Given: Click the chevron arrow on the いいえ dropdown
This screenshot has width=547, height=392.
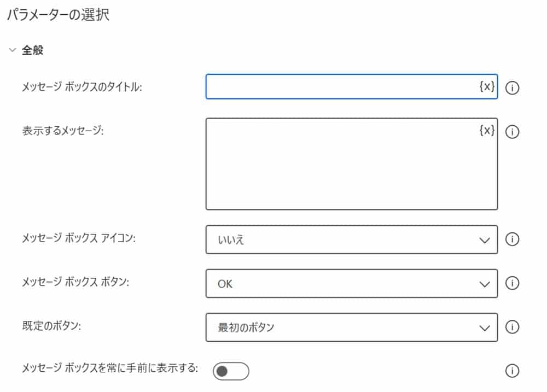Looking at the screenshot, I should (484, 239).
